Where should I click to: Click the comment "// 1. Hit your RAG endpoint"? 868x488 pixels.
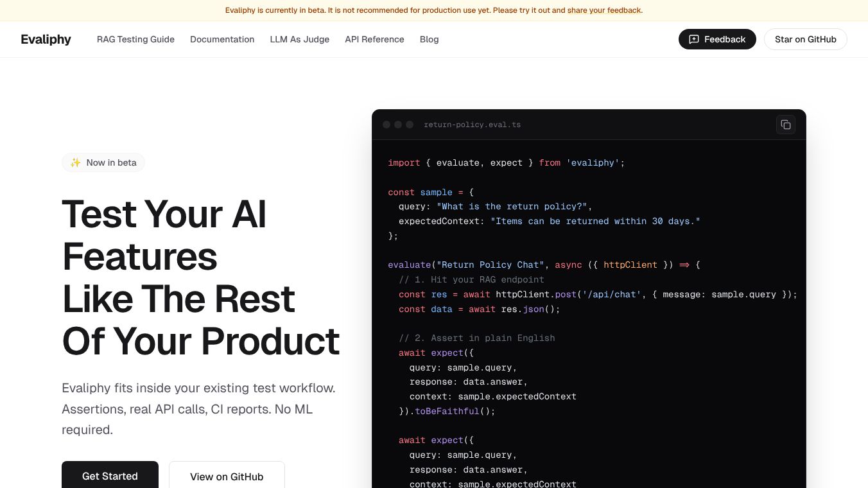pos(471,279)
